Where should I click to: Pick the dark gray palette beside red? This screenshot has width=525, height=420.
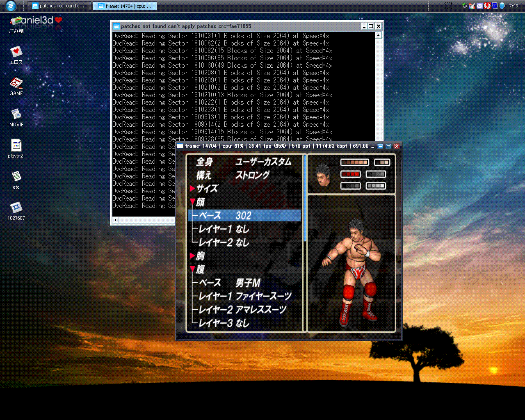tap(376, 174)
